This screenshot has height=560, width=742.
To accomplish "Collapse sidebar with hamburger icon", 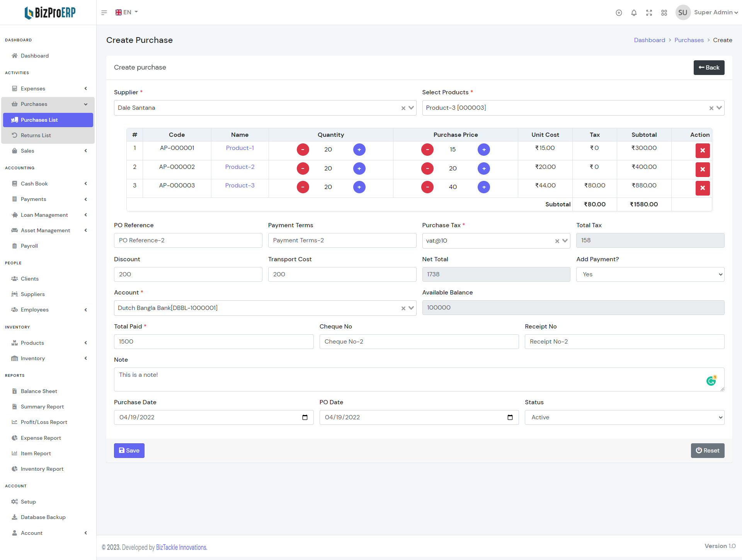I will click(x=104, y=13).
